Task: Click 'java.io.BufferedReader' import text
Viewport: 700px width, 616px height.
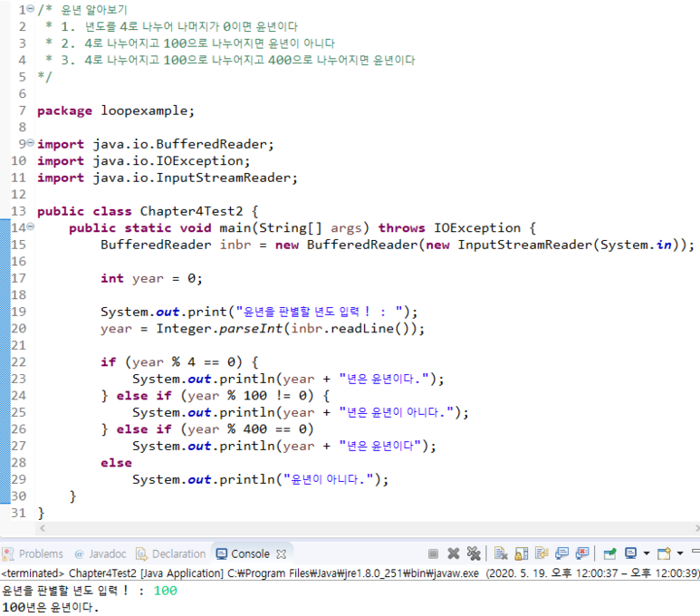Action: point(180,144)
